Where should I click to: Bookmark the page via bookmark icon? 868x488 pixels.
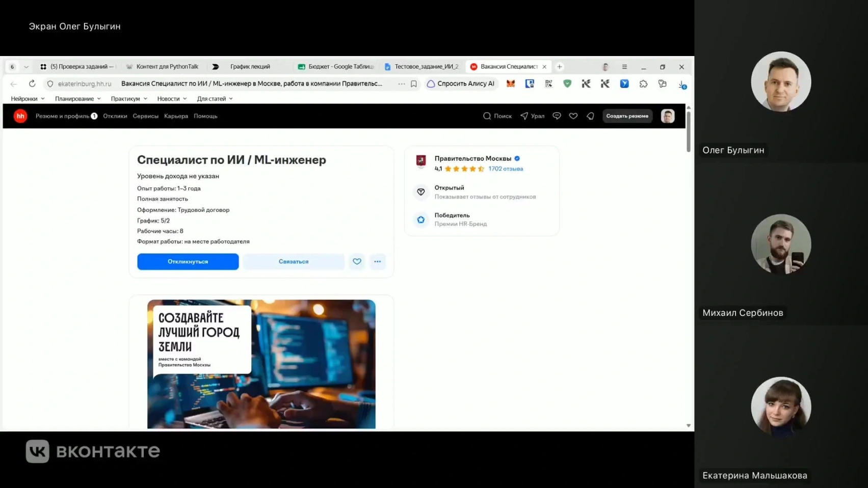pos(414,84)
